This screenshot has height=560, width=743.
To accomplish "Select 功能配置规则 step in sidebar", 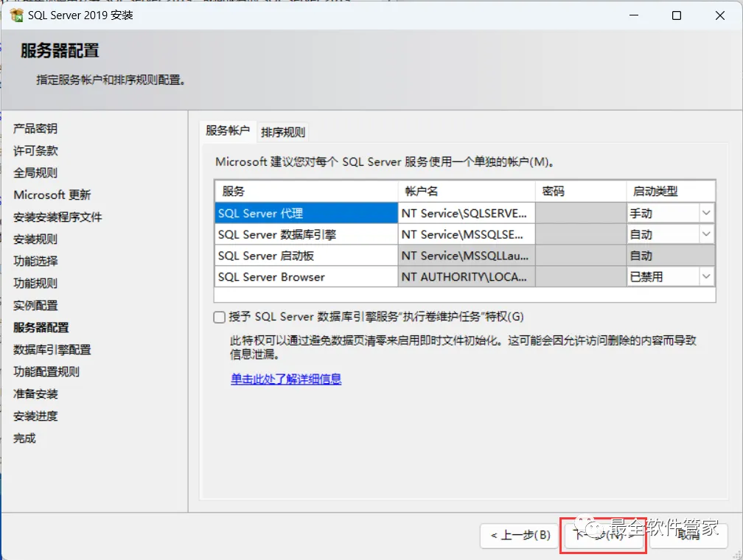I will click(46, 371).
